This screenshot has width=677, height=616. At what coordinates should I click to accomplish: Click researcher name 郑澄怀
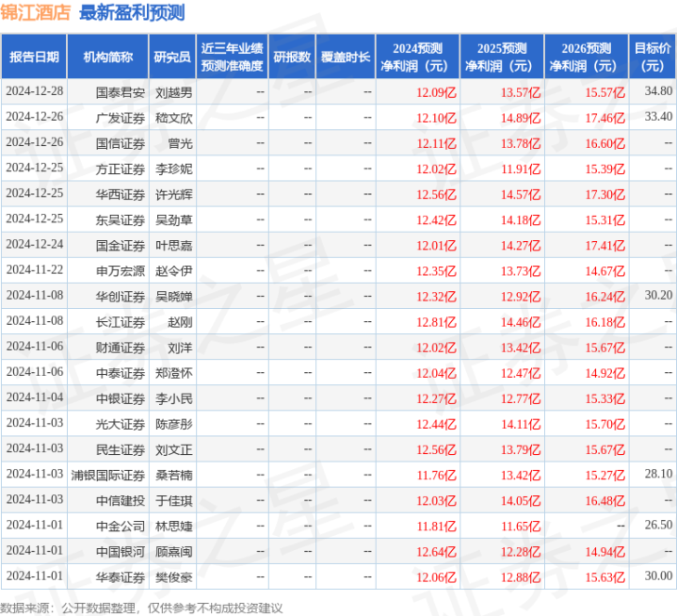(x=174, y=373)
